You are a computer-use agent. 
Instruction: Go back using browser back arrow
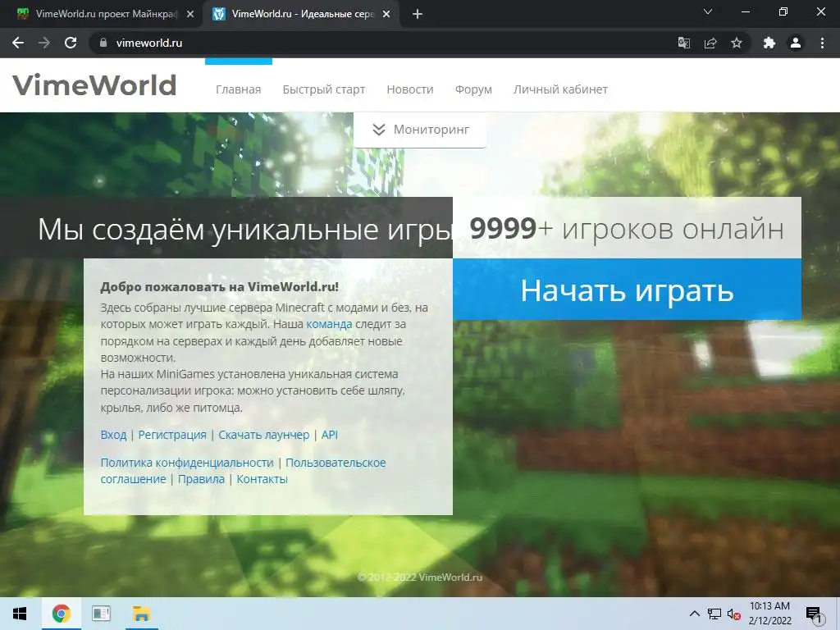pos(18,43)
